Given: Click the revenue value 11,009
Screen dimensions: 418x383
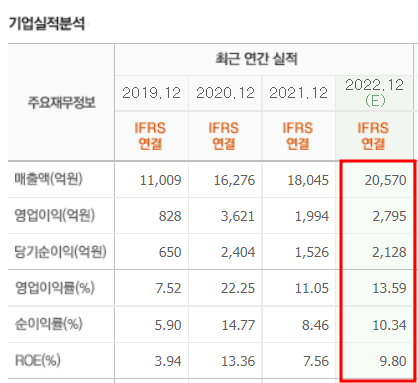Looking at the screenshot, I should pos(161,180).
